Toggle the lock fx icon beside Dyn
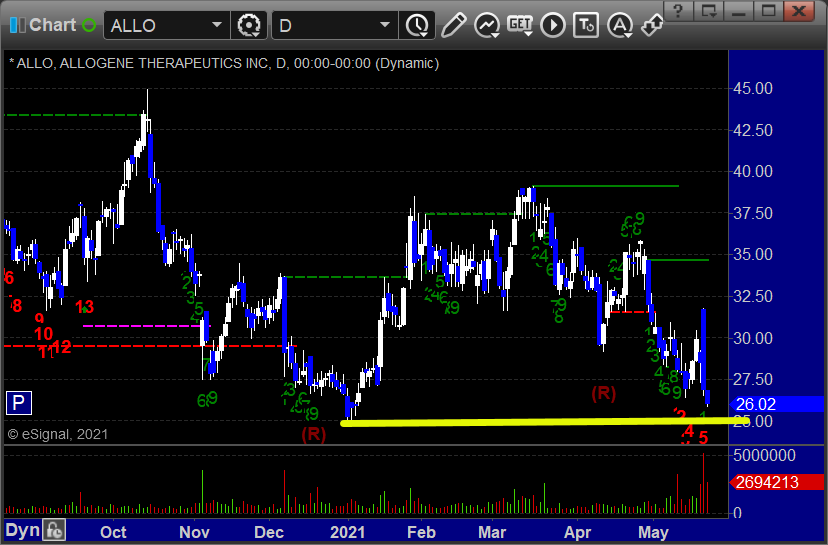The image size is (828, 545). point(54,530)
